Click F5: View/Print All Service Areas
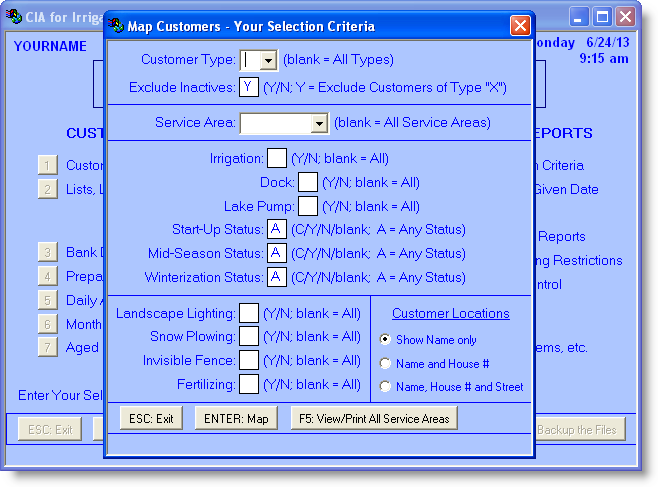Image resolution: width=658 pixels, height=487 pixels. 374,418
